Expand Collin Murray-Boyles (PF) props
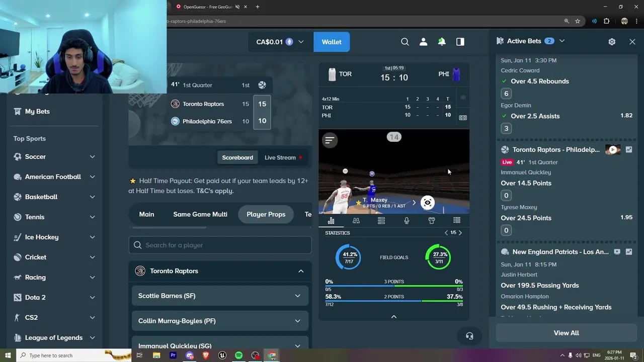Screen dimensions: 644x362 (x=220, y=321)
